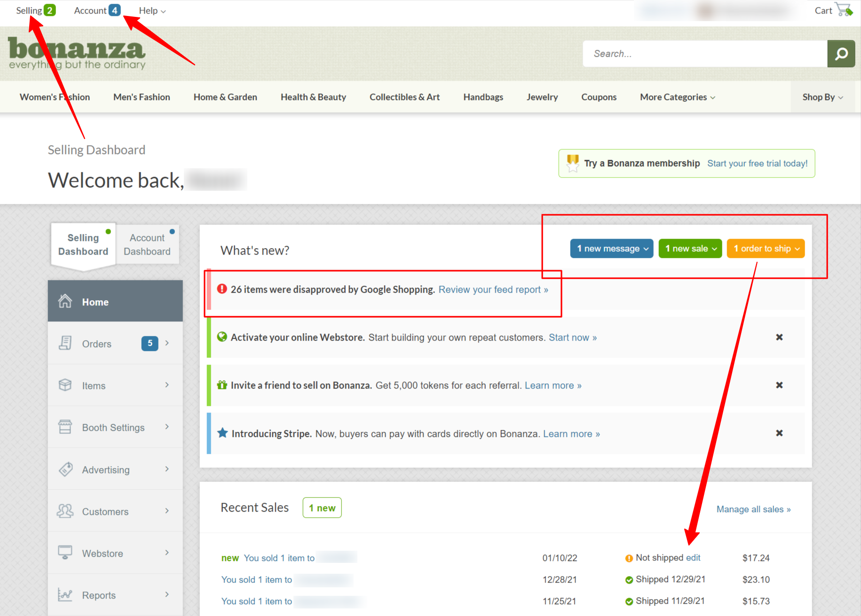Screen dimensions: 861x616
Task: Expand the 1 new sale dropdown
Action: point(690,249)
